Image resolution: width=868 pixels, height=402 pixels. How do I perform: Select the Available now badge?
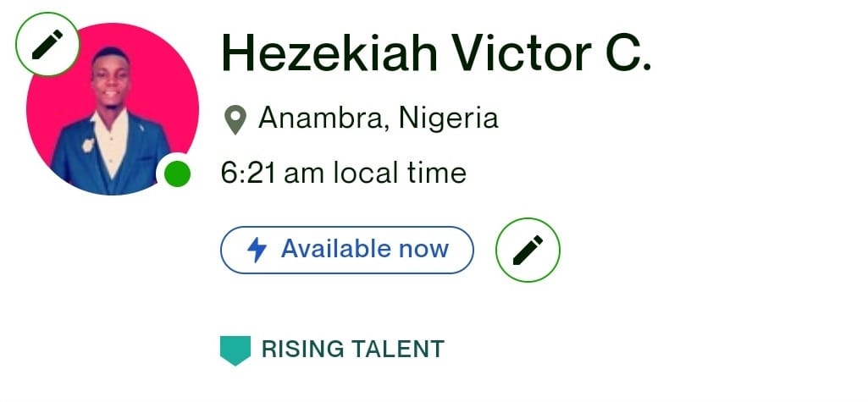click(347, 250)
